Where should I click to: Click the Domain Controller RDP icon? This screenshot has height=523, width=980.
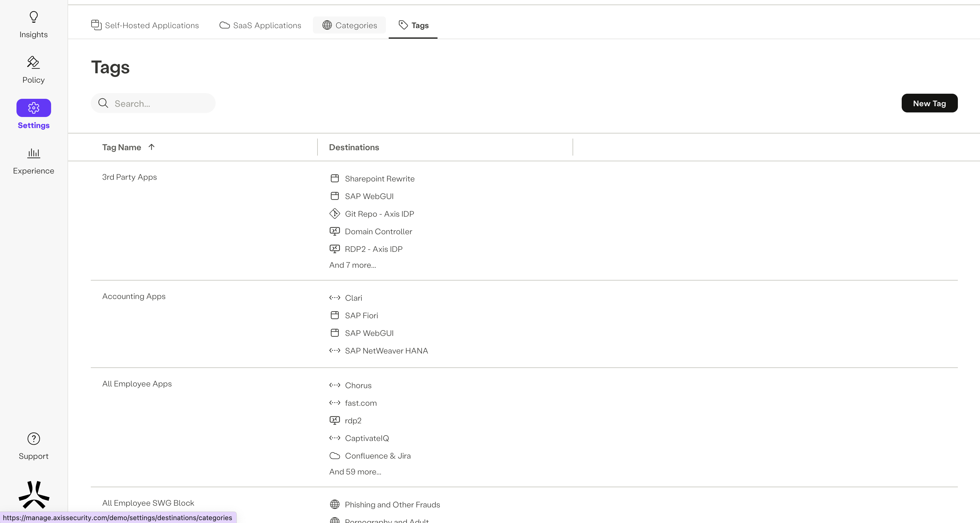coord(335,231)
